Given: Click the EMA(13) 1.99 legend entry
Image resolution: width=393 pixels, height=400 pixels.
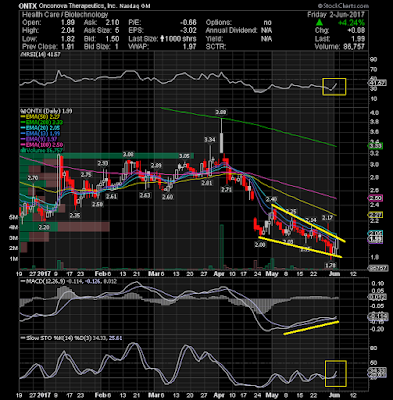Looking at the screenshot, I should tap(41, 134).
